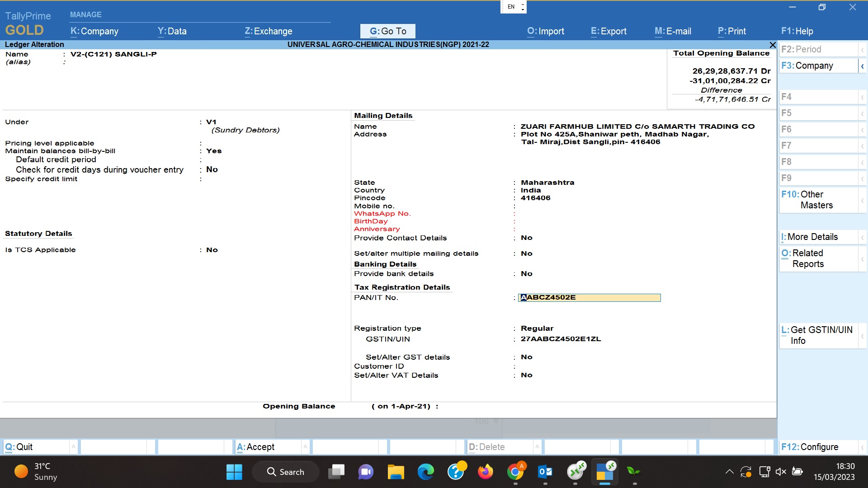Launch Microsoft Edge from taskbar
Image resolution: width=868 pixels, height=488 pixels.
(x=425, y=472)
